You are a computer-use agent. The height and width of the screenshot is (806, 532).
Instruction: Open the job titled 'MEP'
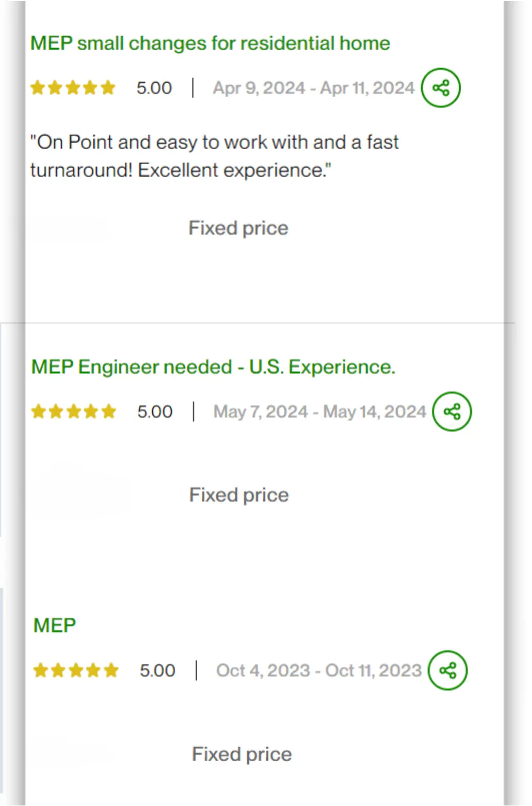55,625
